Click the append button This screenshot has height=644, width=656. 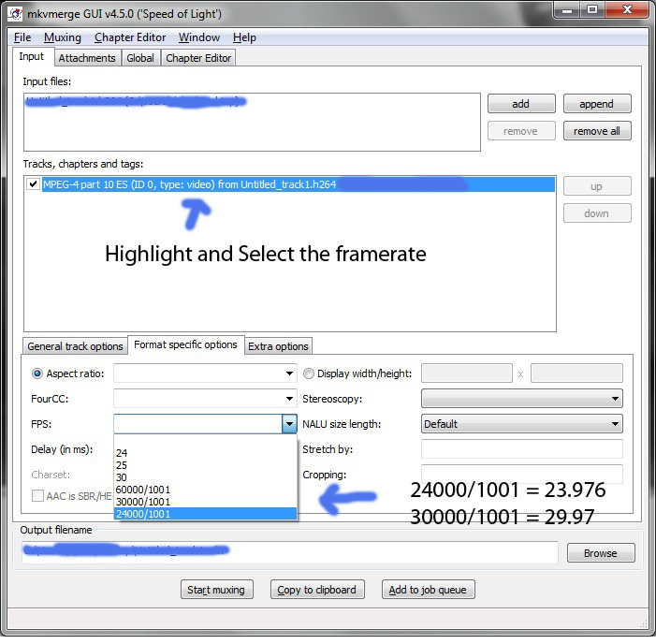[x=597, y=103]
